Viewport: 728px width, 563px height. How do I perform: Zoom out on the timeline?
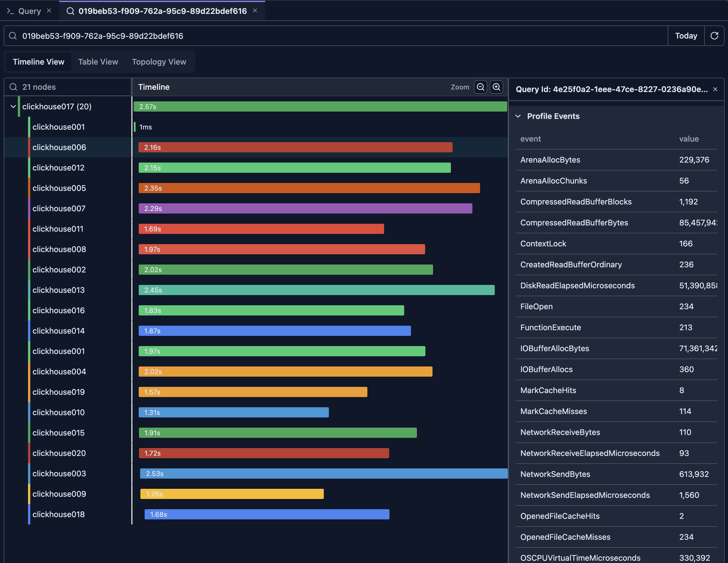(480, 87)
